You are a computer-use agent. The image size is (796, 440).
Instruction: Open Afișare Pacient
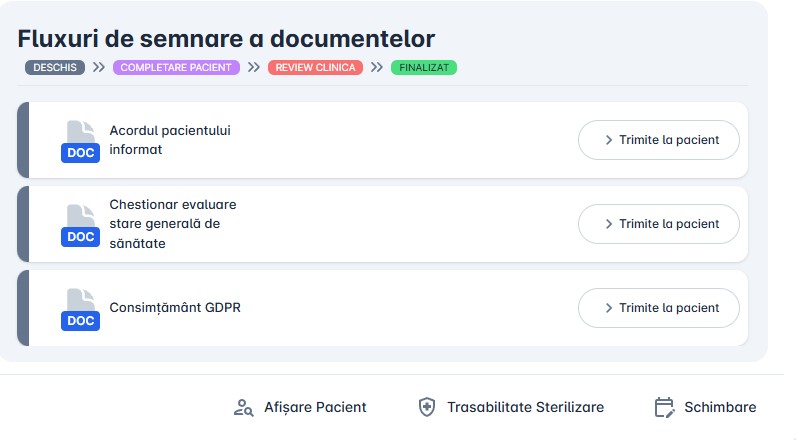[315, 407]
